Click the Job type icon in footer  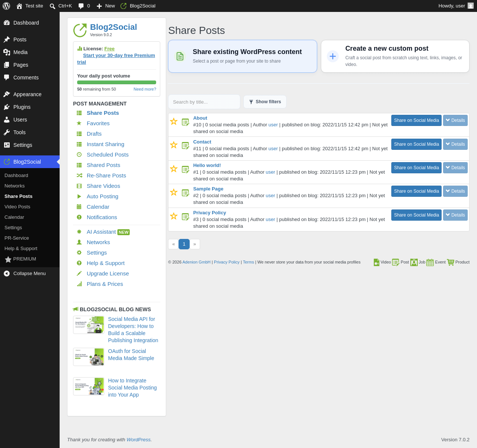click(414, 262)
